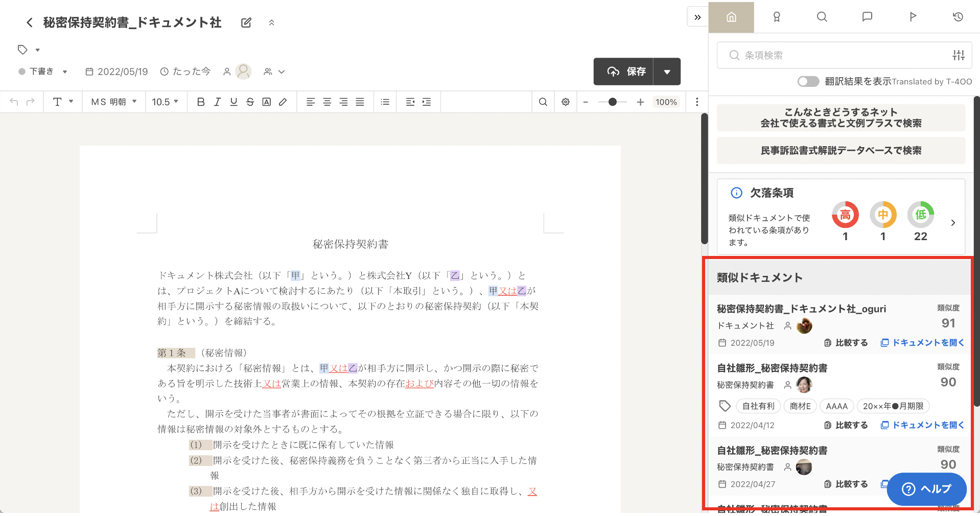Apply italic formatting from toolbar
The image size is (980, 516).
[217, 102]
